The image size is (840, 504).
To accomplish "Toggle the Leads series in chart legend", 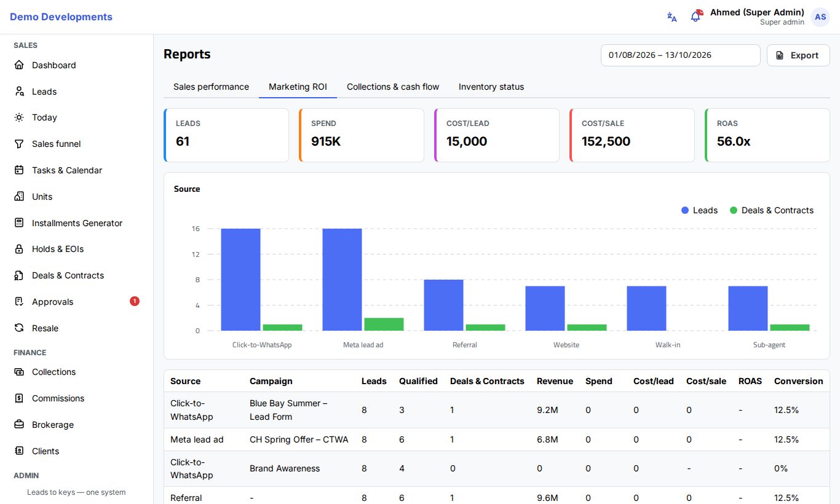I will tap(699, 210).
